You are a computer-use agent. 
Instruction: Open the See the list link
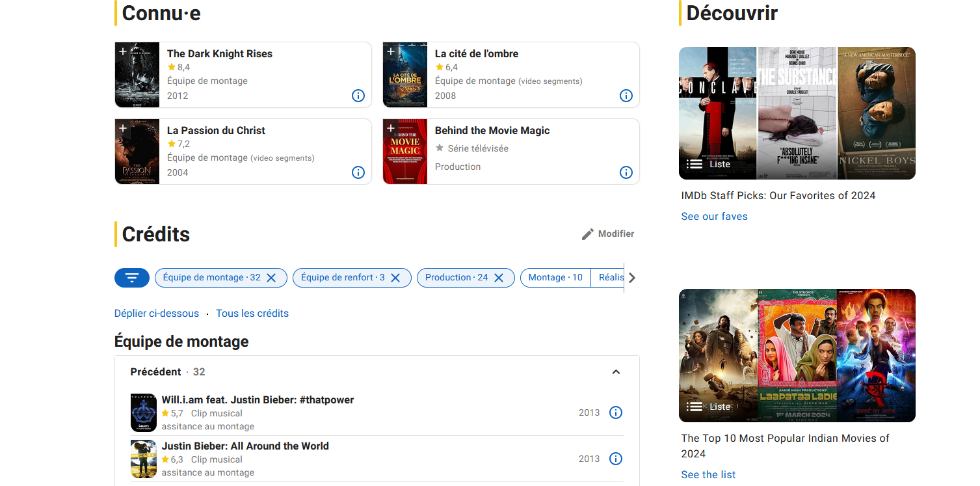click(x=708, y=475)
